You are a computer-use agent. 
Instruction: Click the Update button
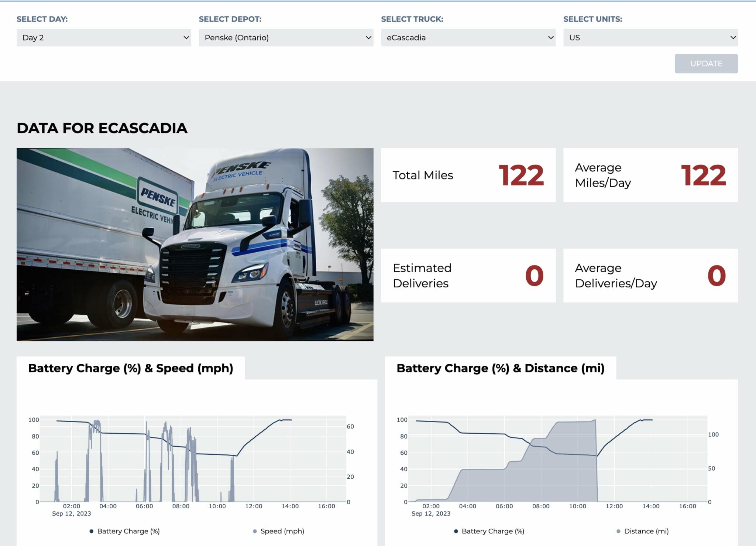pyautogui.click(x=706, y=63)
